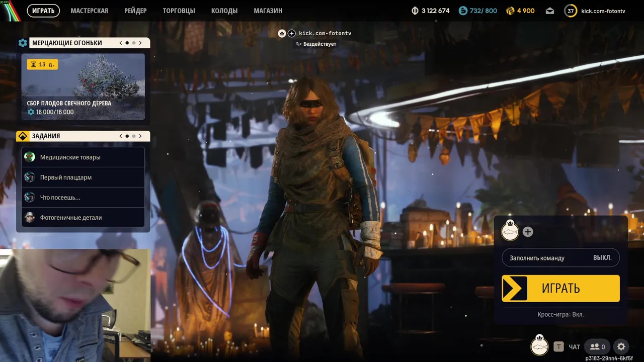Go to the ТОРГОВЦЫ tab
The width and height of the screenshot is (644, 362).
179,11
